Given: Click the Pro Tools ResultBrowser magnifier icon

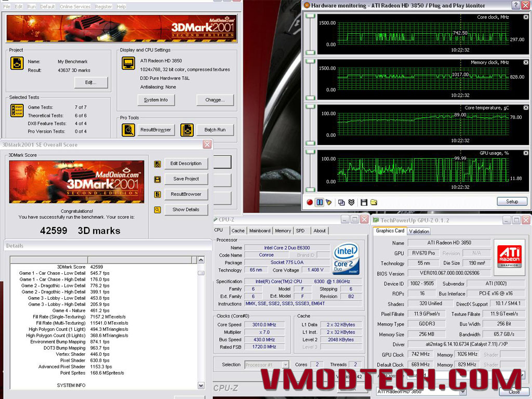Looking at the screenshot, I should [128, 130].
